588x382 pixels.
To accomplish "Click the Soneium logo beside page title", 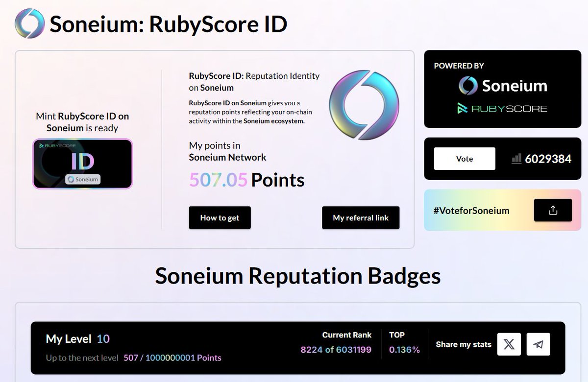I will click(x=30, y=24).
